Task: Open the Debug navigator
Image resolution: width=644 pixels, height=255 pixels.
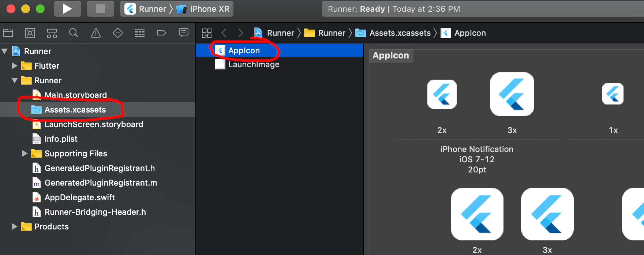Action: tap(140, 33)
